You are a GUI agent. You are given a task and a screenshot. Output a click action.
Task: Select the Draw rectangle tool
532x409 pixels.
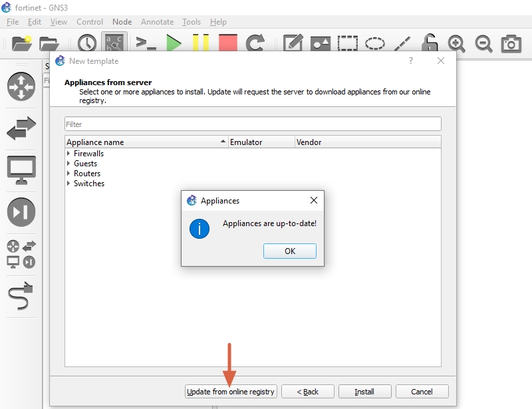[347, 43]
